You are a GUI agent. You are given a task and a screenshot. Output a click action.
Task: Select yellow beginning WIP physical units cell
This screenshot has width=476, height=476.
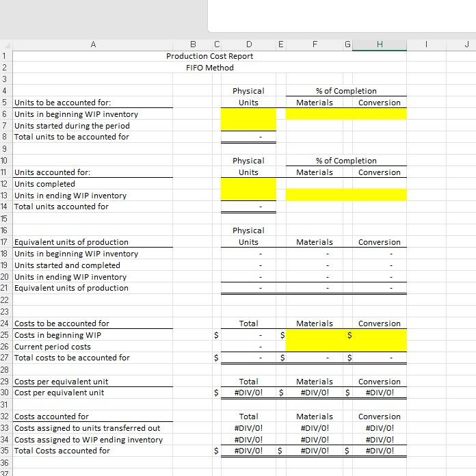(x=249, y=114)
